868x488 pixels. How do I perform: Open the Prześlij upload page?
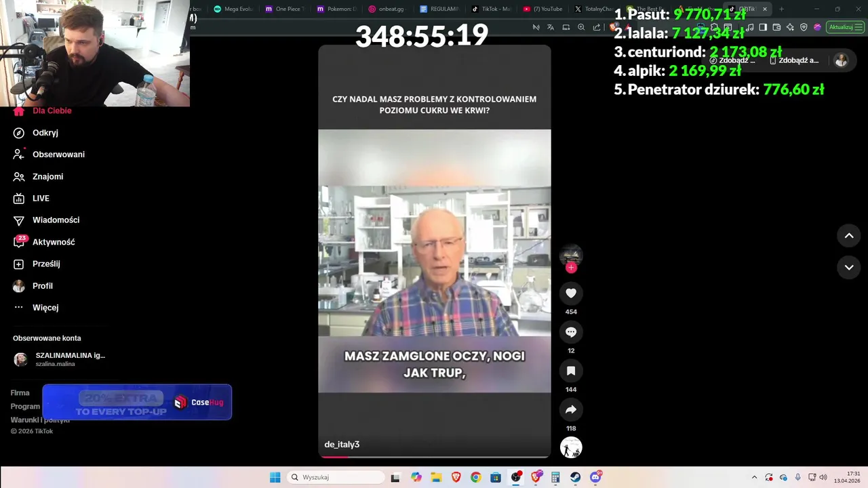click(37, 264)
